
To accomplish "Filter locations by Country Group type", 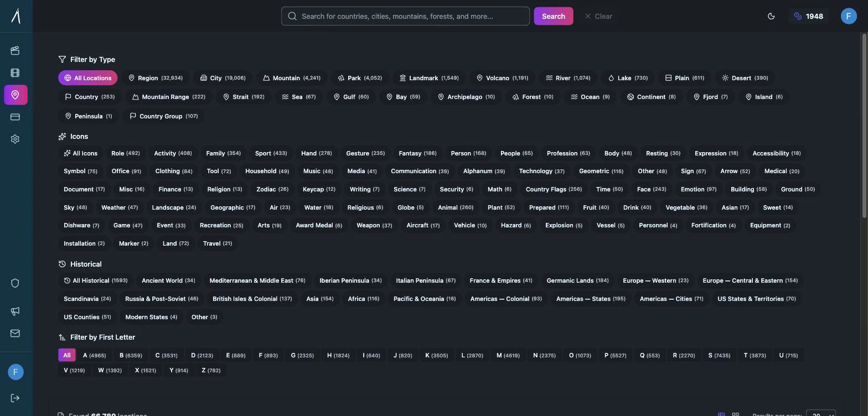I will pos(163,116).
